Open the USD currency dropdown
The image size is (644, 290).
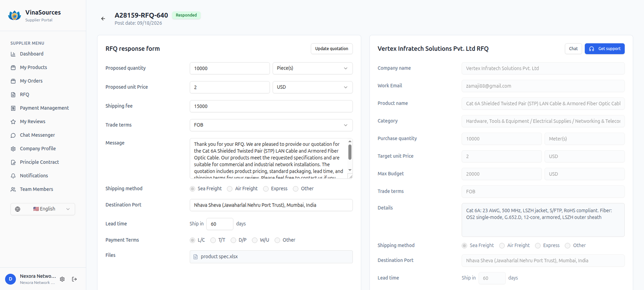[x=313, y=87]
